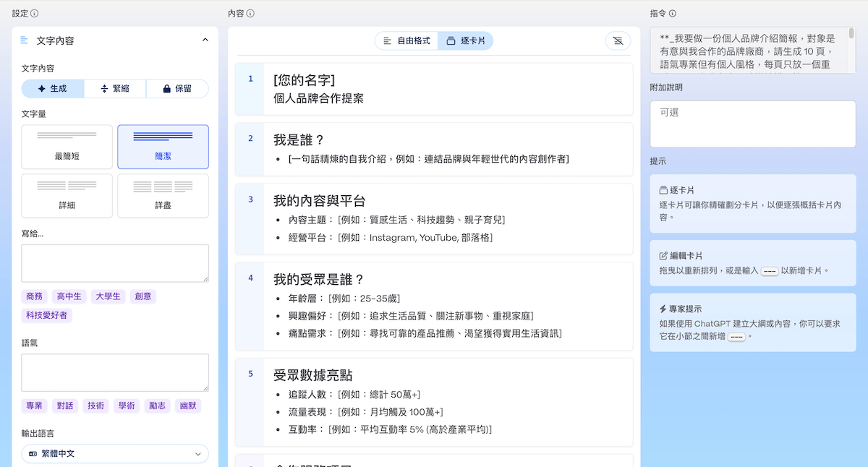868x467 pixels.
Task: Click the 指令 panel info icon
Action: pos(672,12)
